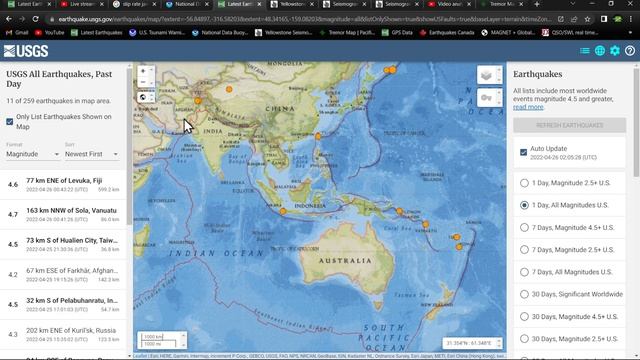Open the 4.5 Pelabuhanratu, Indonesia entry
640x360 pixels.
(63, 304)
